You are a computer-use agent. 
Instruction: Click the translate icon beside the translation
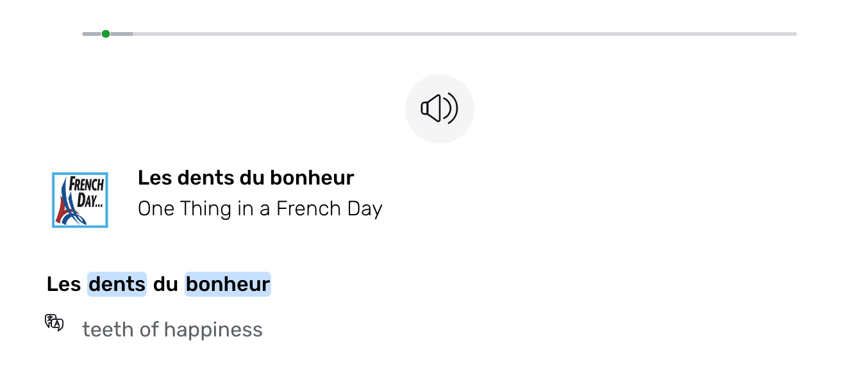click(x=54, y=322)
